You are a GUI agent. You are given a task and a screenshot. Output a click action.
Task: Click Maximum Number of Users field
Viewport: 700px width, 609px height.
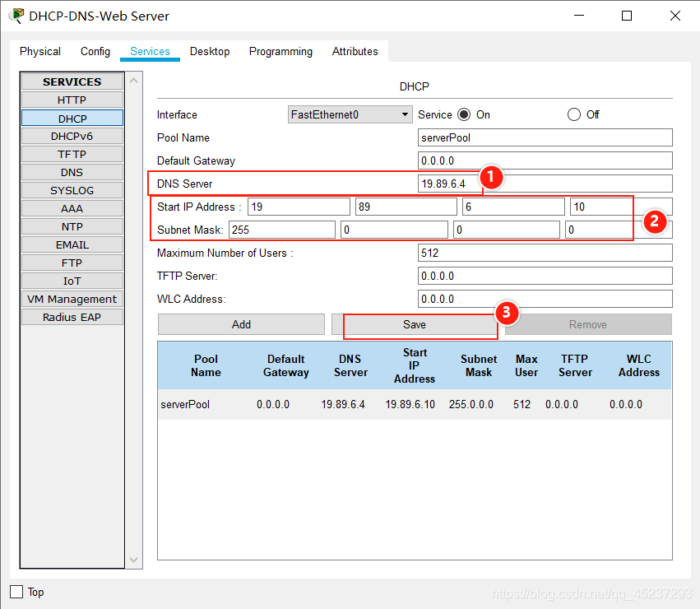[x=545, y=253]
